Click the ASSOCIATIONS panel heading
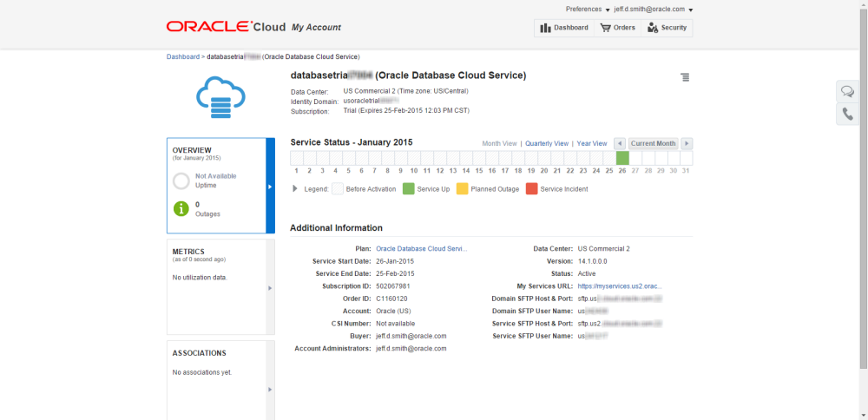The width and height of the screenshot is (868, 420). point(200,353)
